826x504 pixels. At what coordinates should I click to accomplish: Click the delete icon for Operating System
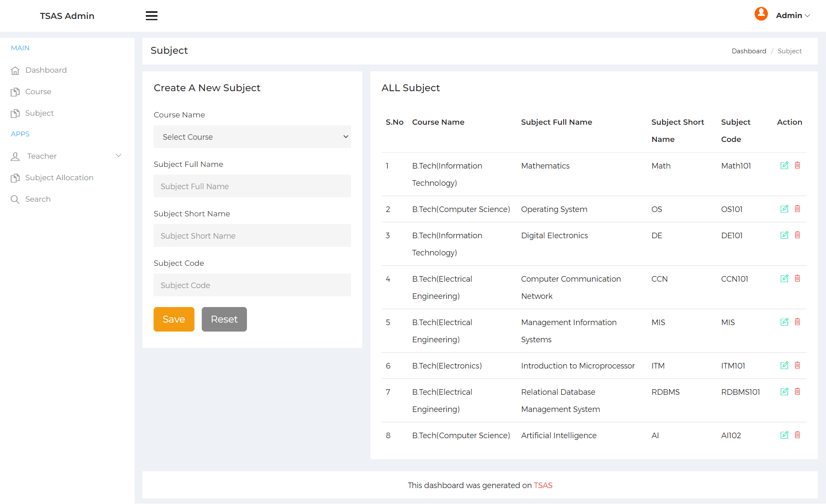tap(798, 209)
